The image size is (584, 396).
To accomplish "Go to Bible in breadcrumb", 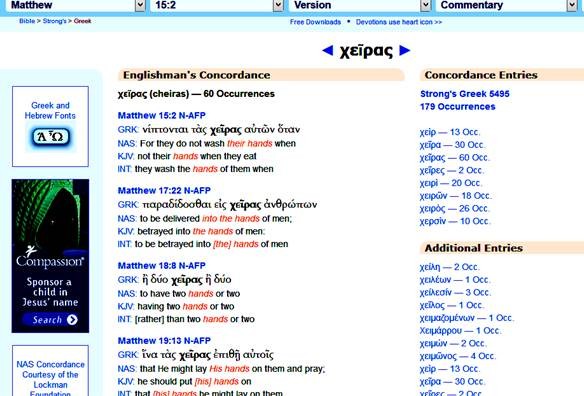I will coord(27,21).
